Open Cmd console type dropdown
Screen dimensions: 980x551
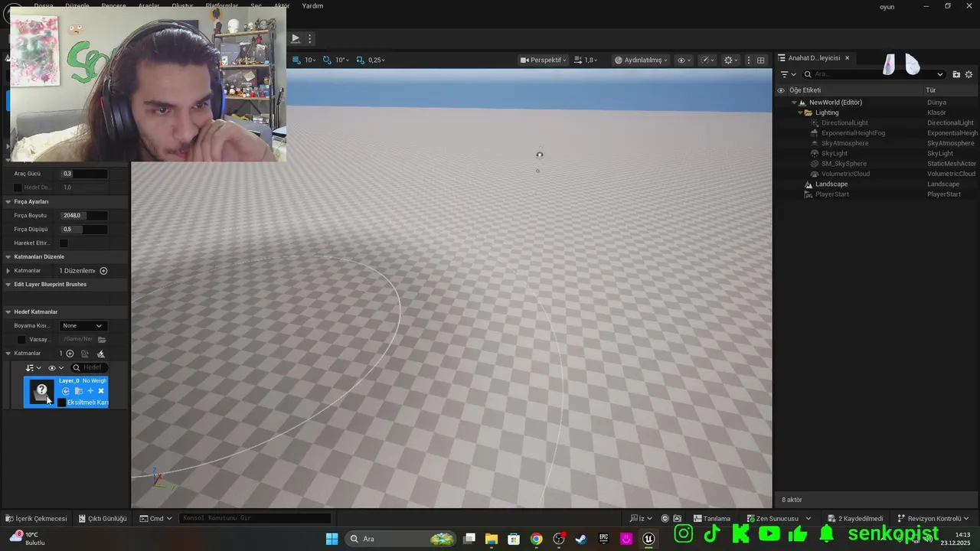tap(156, 518)
